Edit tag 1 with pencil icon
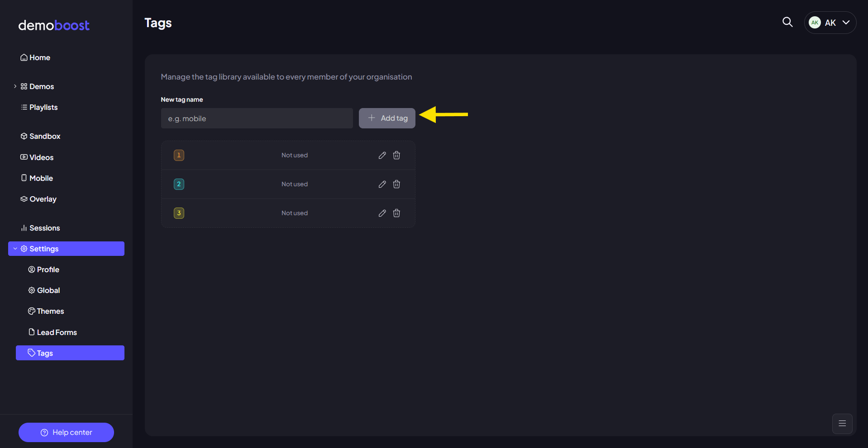Image resolution: width=868 pixels, height=448 pixels. point(382,155)
